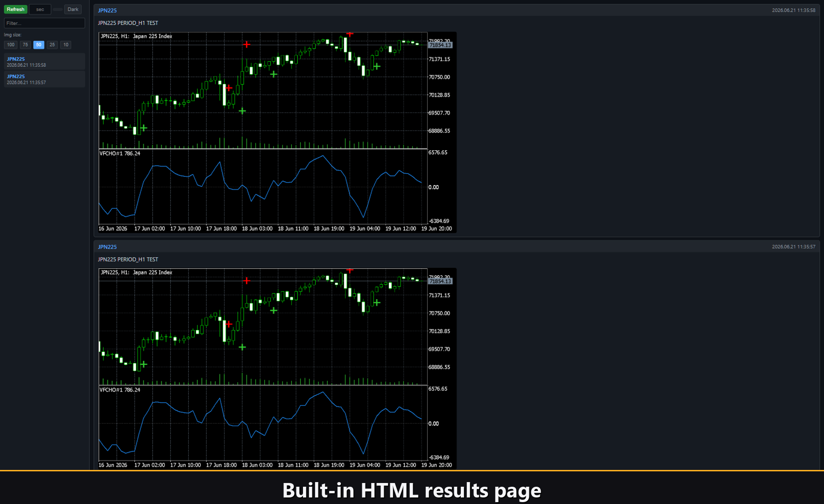
Task: Set image size to 100
Action: 11,45
